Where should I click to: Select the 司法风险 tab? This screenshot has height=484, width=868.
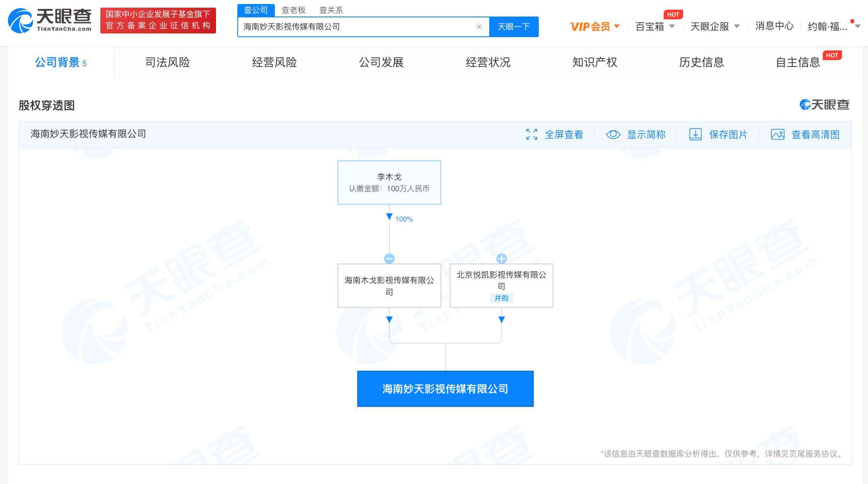pos(167,62)
